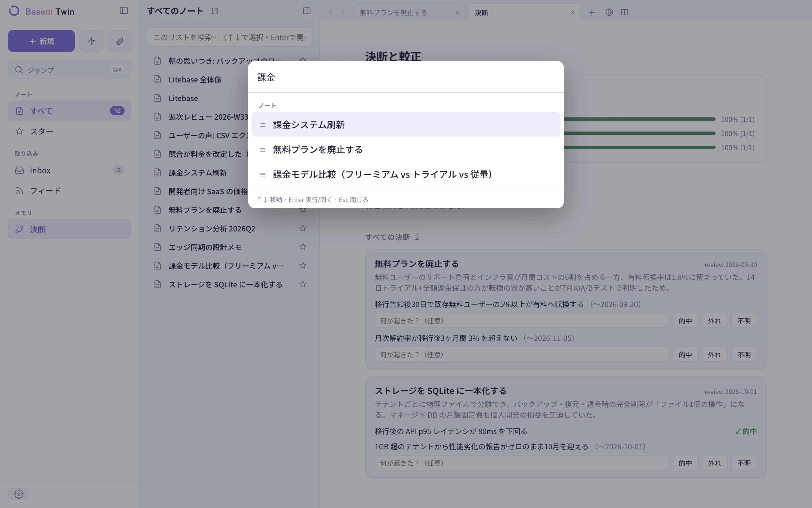Click the 新規 button
The image size is (812, 508).
[41, 41]
